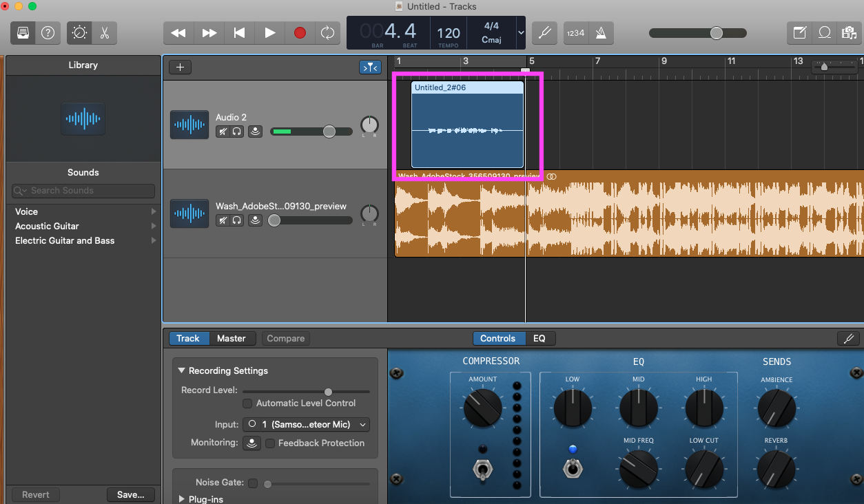Image resolution: width=864 pixels, height=504 pixels.
Task: Click the Wash_AdobeStock pan knob
Action: tap(370, 213)
